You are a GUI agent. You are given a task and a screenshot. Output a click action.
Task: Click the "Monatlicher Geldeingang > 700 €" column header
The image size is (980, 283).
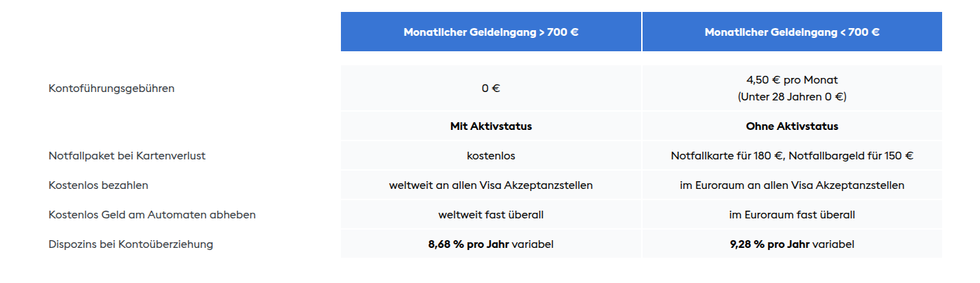coord(490,32)
